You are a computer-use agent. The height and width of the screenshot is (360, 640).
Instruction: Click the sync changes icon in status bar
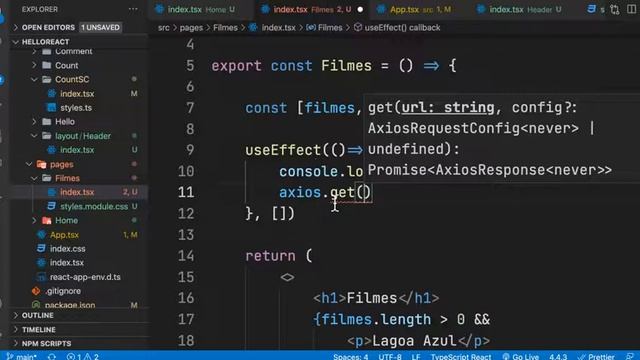[x=51, y=356]
